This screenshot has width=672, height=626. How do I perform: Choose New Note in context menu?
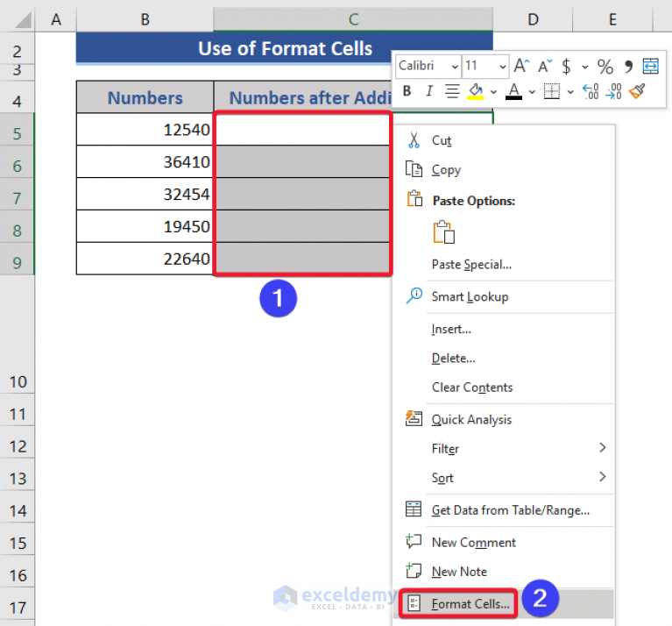coord(504,572)
